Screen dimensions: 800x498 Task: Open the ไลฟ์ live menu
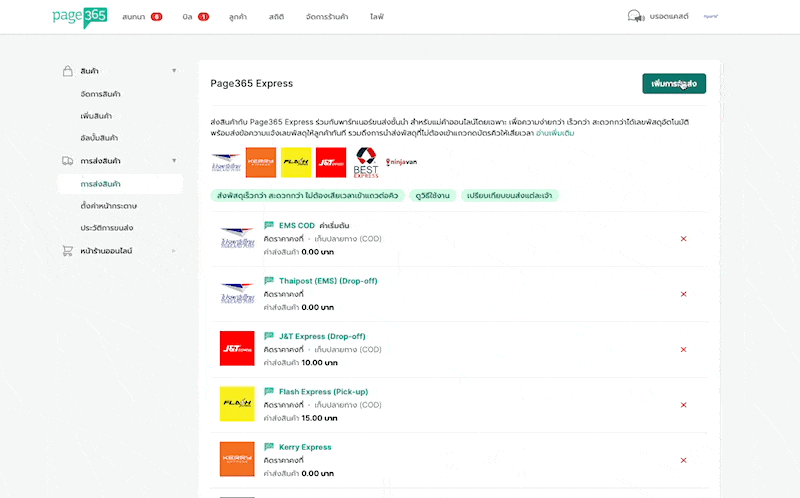pyautogui.click(x=377, y=17)
